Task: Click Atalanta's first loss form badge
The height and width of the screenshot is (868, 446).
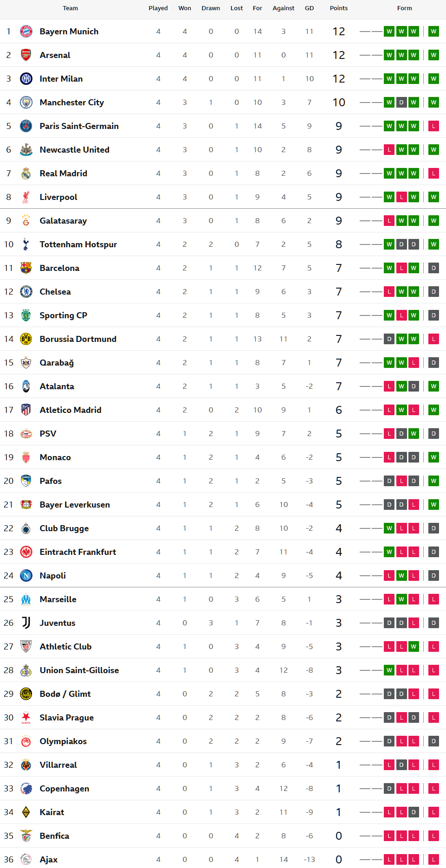Action: (389, 386)
